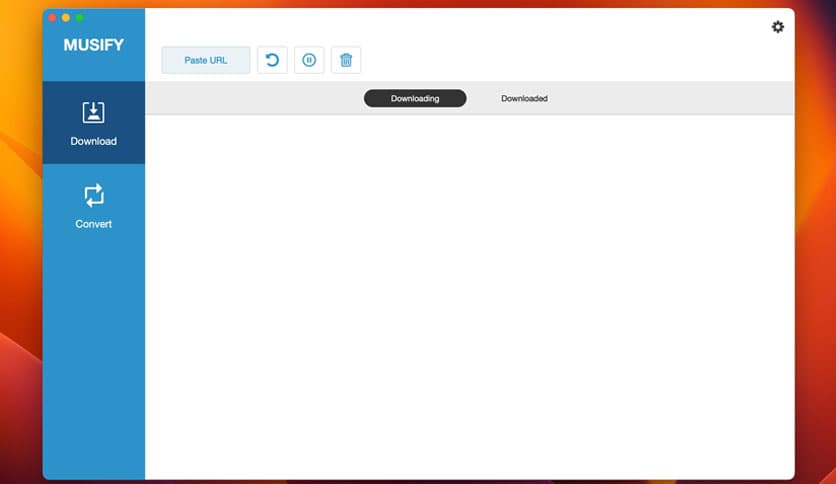Open settings via the gear icon
This screenshot has width=836, height=484.
pyautogui.click(x=778, y=27)
